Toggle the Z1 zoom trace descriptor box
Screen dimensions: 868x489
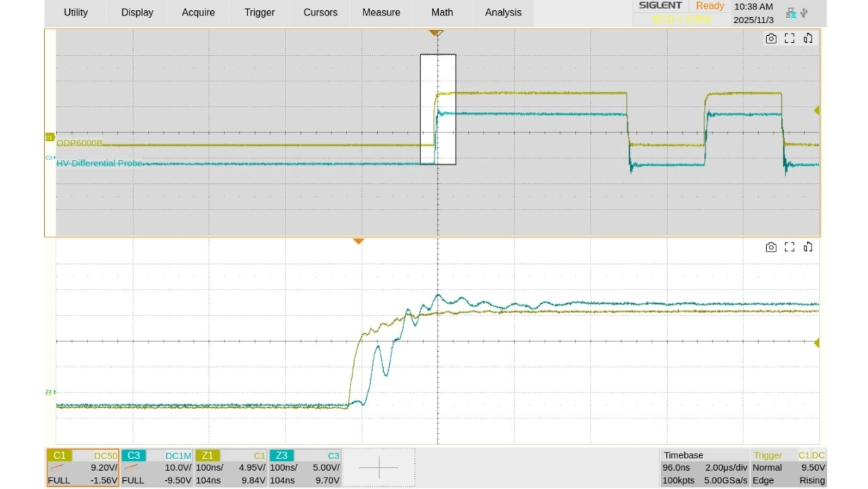tap(231, 467)
